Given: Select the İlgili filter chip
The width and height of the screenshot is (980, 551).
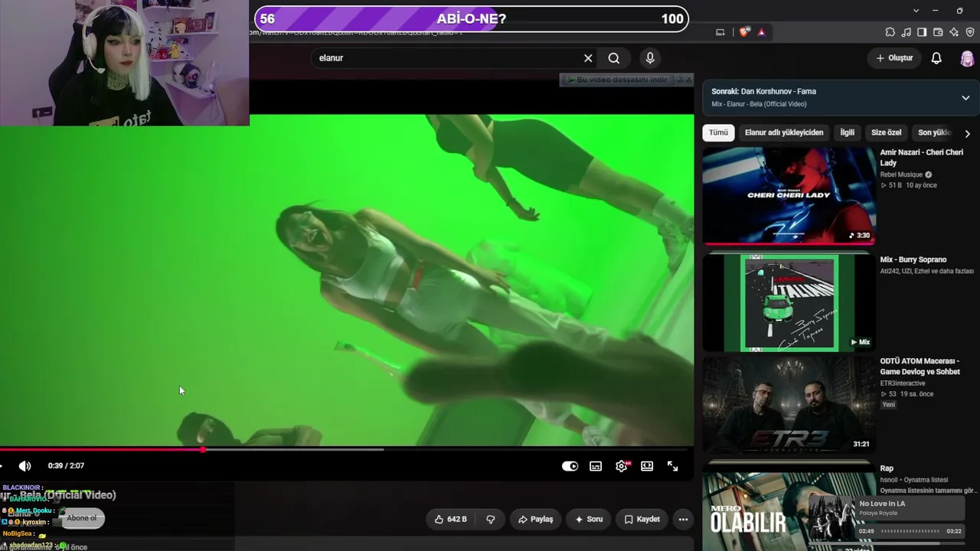Looking at the screenshot, I should 848,132.
